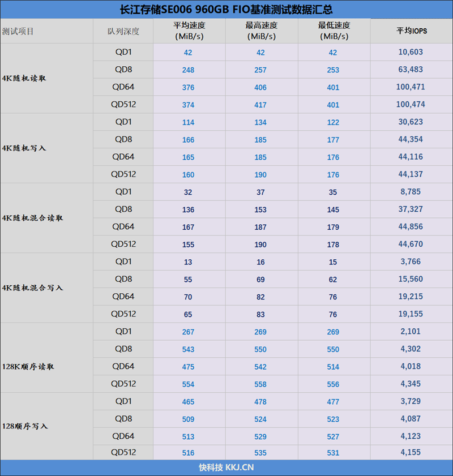
Task: Click max speed 153 in 4K随机混合读取 QD8
Action: (260, 210)
